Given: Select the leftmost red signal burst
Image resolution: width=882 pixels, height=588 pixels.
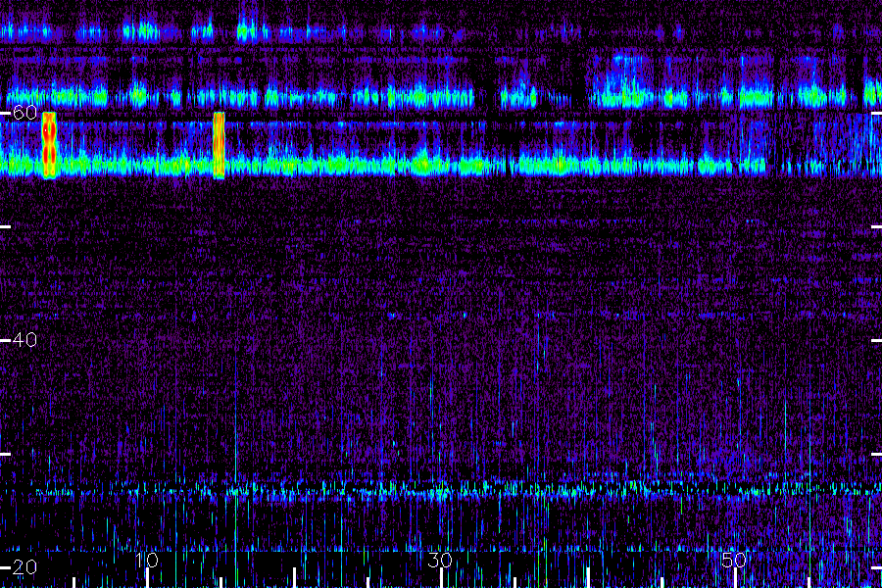Looking at the screenshot, I should tap(50, 145).
